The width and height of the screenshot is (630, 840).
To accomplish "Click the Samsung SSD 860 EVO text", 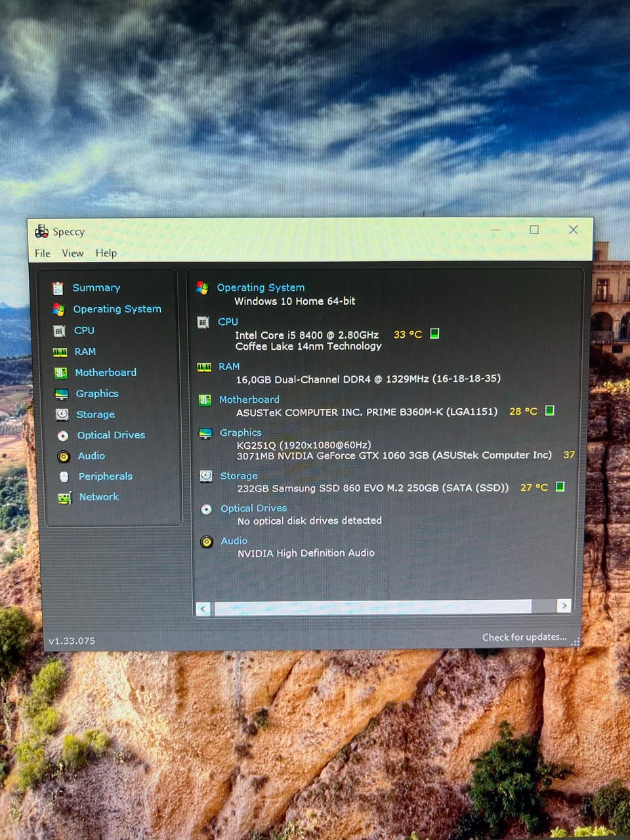I will click(x=373, y=488).
